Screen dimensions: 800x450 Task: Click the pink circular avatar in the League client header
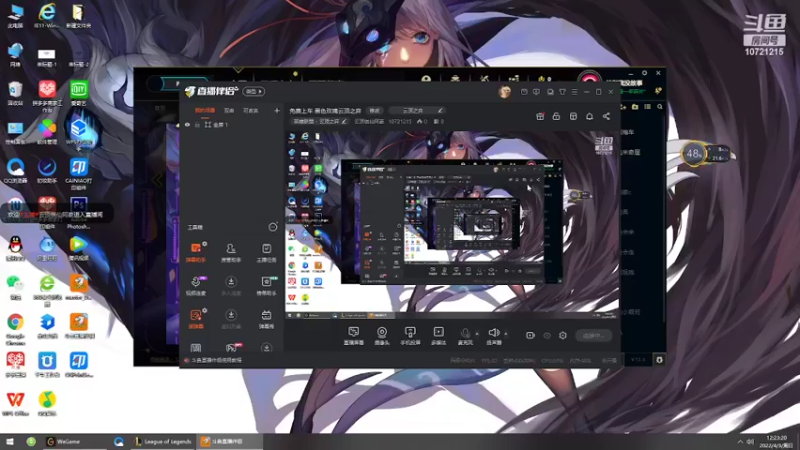coord(589,80)
